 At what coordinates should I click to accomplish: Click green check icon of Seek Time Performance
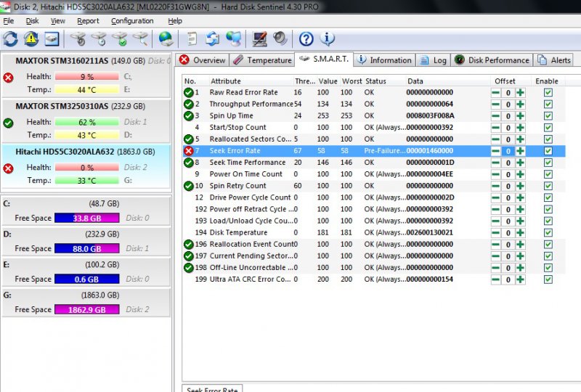[x=189, y=163]
